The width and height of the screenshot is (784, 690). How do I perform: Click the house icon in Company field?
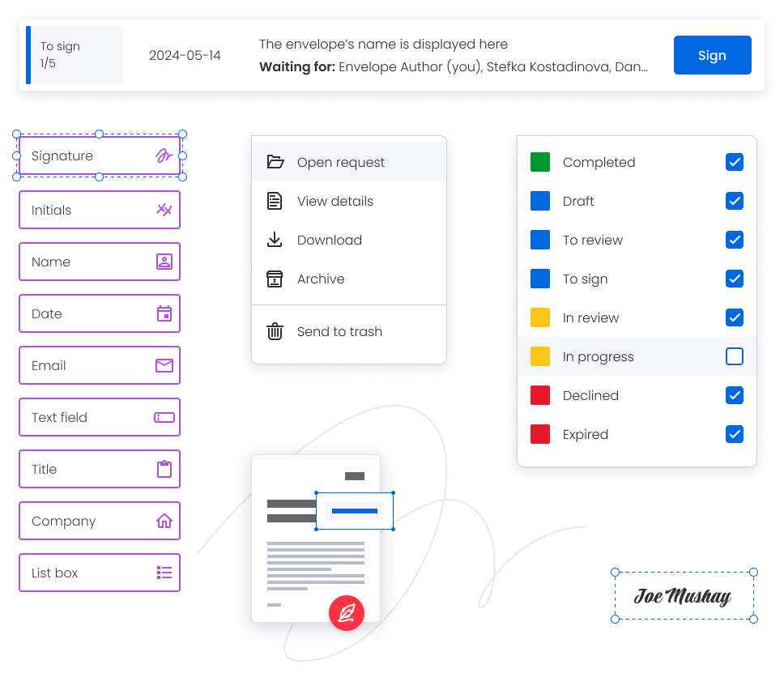click(164, 521)
